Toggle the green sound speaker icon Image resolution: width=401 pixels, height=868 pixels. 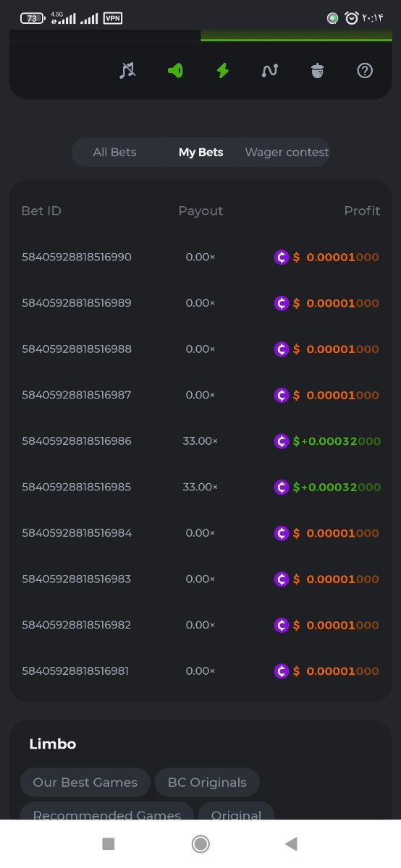coord(175,70)
